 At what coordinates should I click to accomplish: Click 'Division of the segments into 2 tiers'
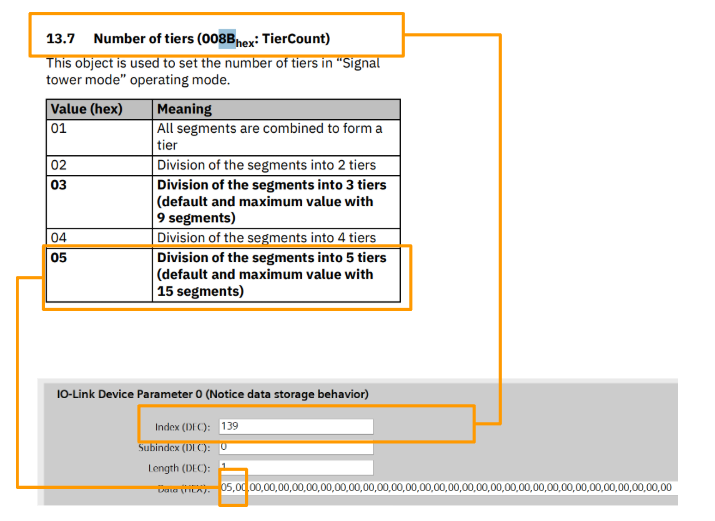[x=265, y=165]
